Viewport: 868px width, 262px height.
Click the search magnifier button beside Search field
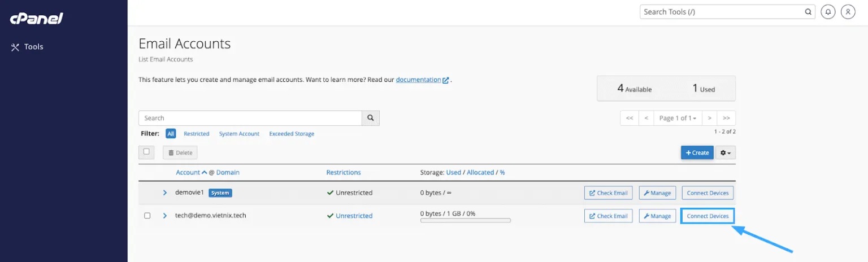click(371, 118)
